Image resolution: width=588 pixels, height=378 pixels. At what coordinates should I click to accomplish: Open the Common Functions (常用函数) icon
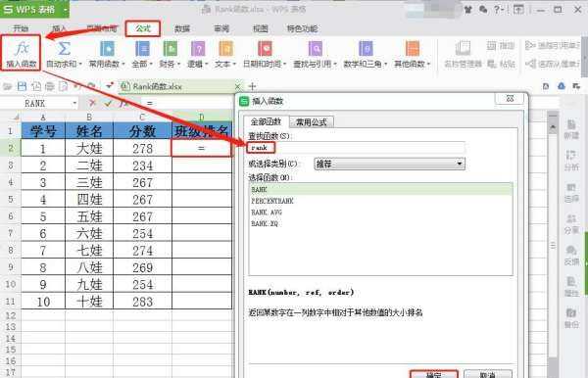point(107,49)
